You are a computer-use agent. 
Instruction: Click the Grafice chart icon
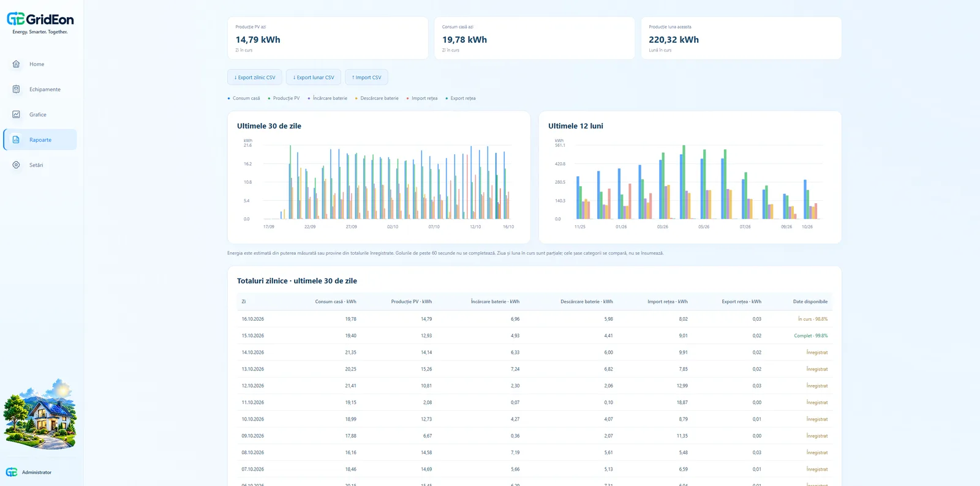tap(16, 114)
